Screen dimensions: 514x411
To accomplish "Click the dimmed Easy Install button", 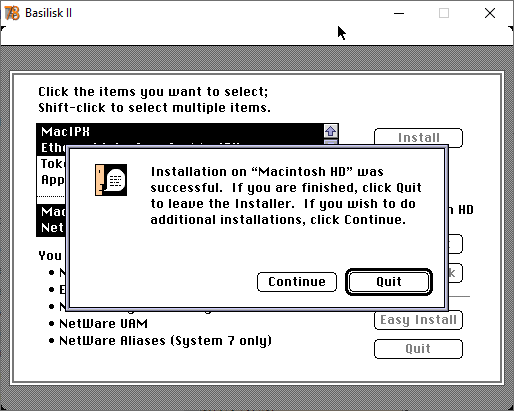I will pyautogui.click(x=418, y=320).
